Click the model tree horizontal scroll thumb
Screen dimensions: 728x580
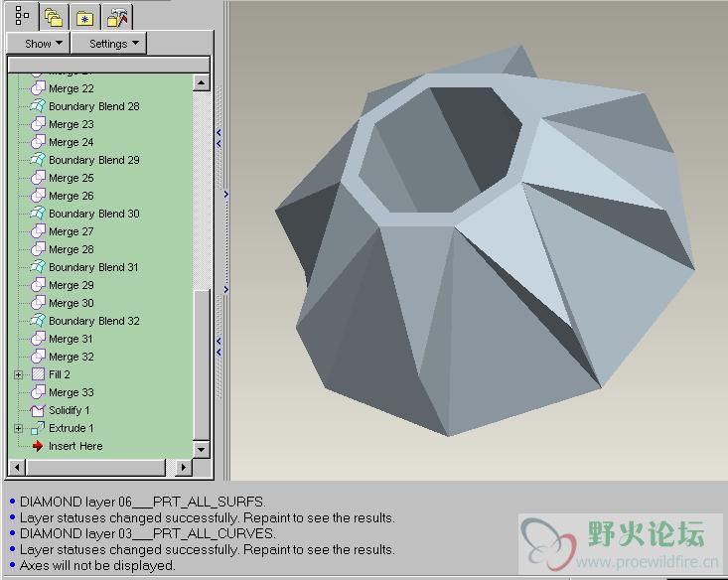point(96,467)
